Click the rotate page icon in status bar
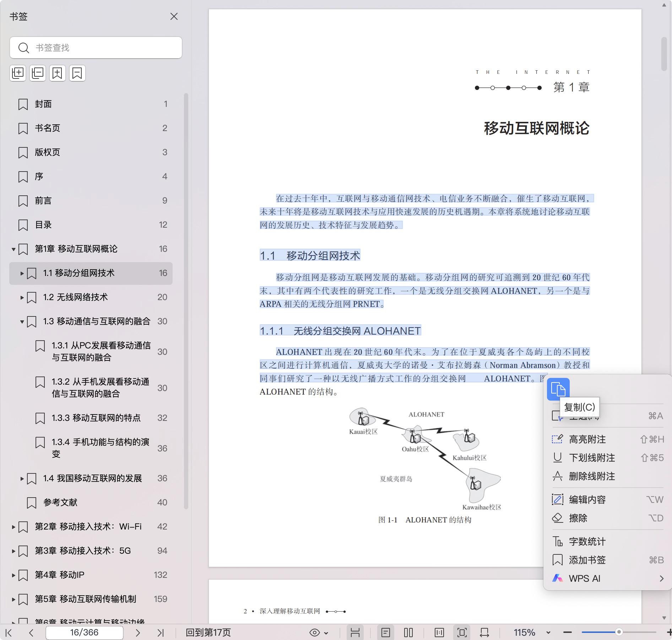This screenshot has height=640, width=672. click(x=484, y=633)
